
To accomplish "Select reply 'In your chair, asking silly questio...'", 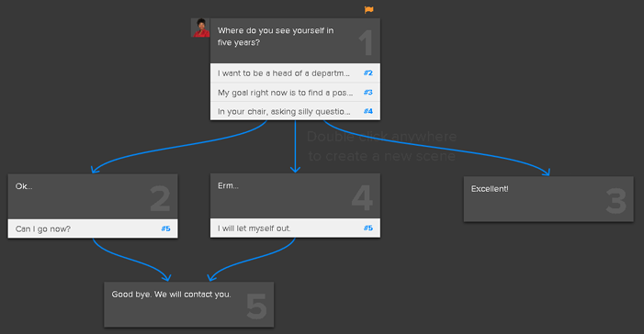I will (295, 111).
